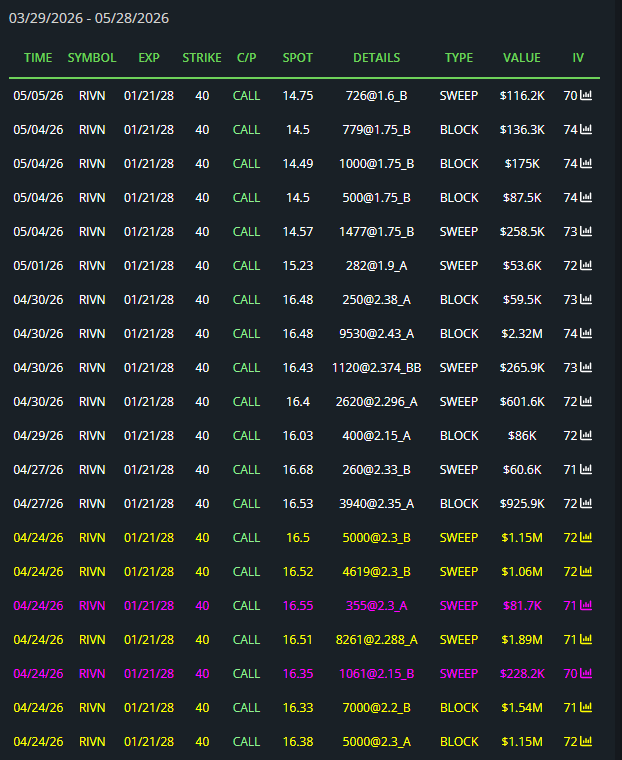Click the $87.5K value cell
The image size is (622, 760).
(522, 197)
